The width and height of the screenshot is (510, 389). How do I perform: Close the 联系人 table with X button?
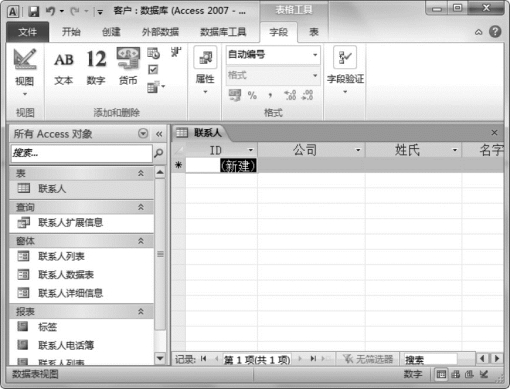494,133
